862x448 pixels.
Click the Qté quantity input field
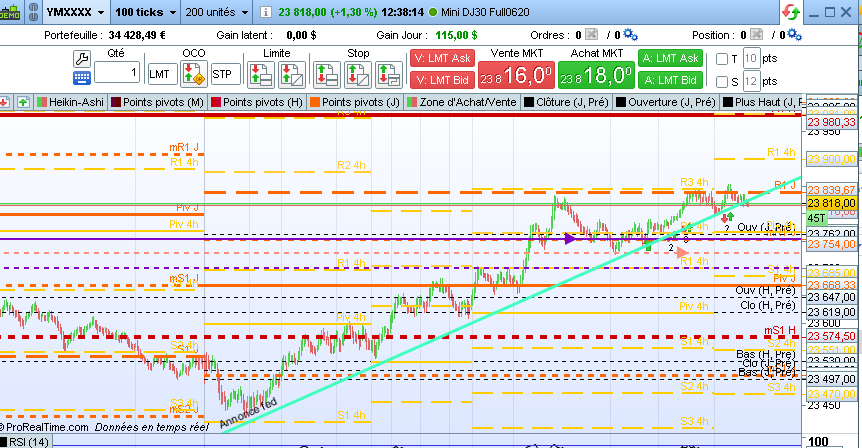click(117, 72)
